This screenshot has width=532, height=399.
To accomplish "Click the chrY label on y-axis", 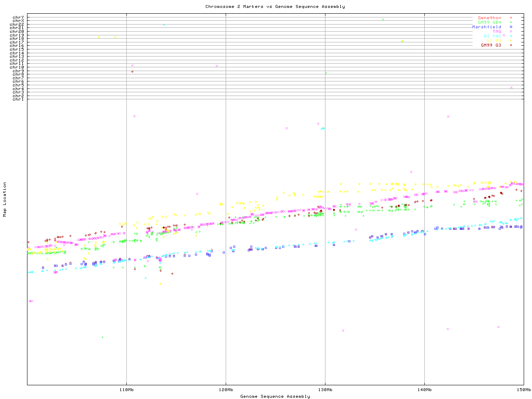I will tap(18, 17).
